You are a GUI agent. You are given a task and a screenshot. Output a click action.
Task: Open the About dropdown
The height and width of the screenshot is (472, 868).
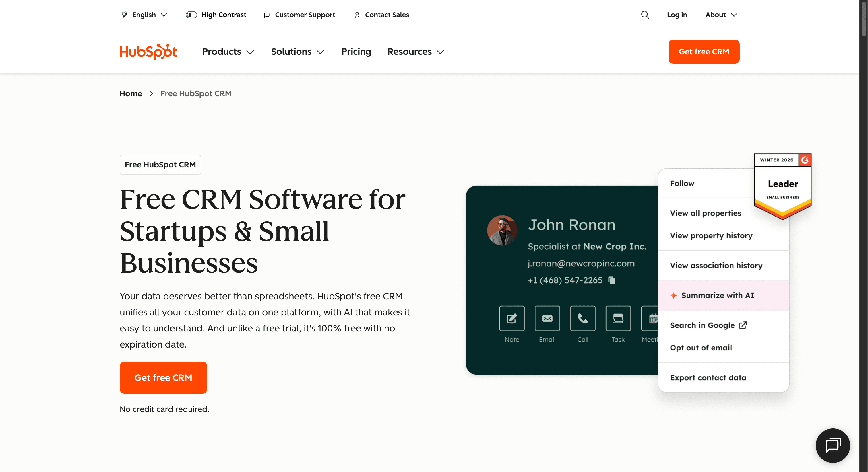click(x=721, y=15)
